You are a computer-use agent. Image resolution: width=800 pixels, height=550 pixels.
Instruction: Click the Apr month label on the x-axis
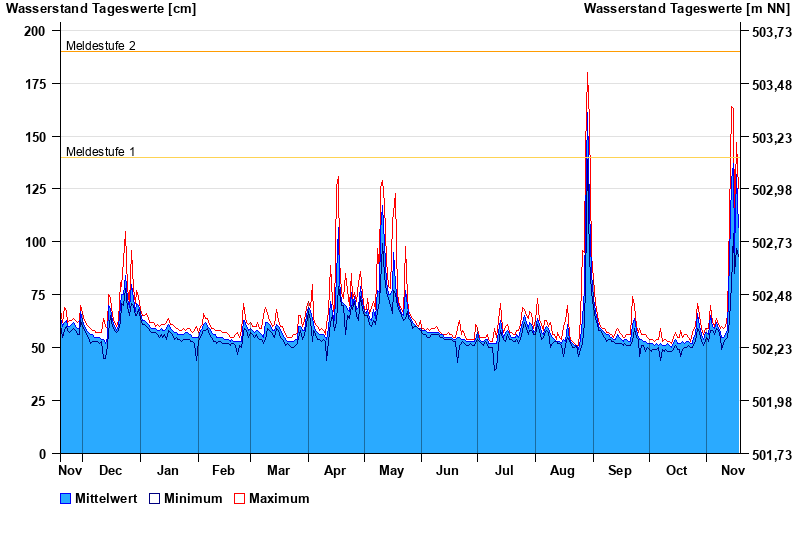(335, 470)
